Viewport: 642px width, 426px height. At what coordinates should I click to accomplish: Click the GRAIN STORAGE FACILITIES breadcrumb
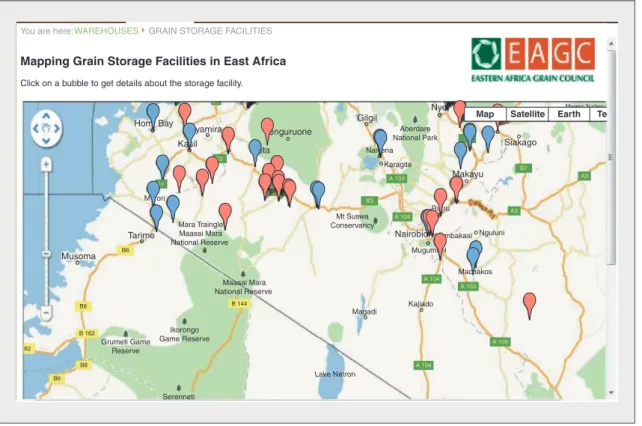[x=210, y=31]
